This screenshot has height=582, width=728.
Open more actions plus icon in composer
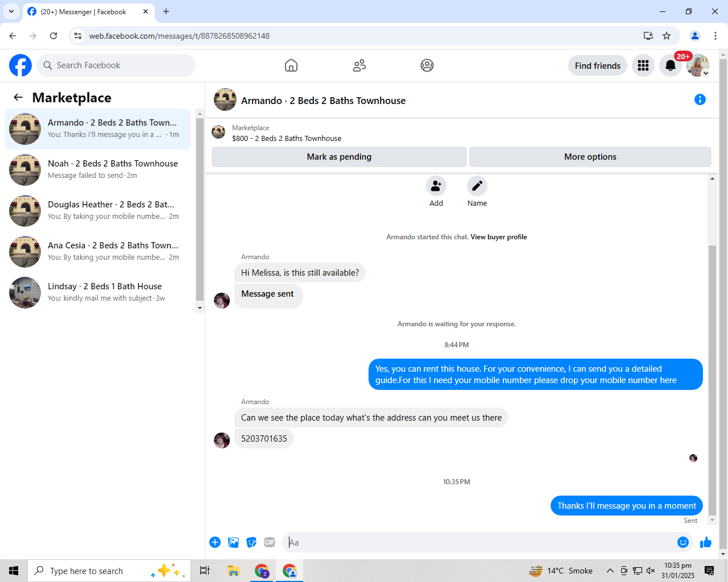click(x=215, y=542)
